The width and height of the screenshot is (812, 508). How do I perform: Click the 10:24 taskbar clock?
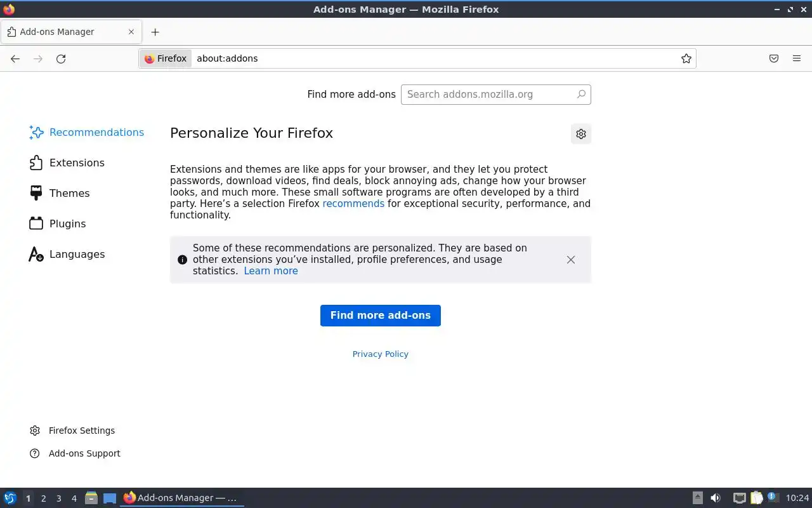tap(797, 498)
